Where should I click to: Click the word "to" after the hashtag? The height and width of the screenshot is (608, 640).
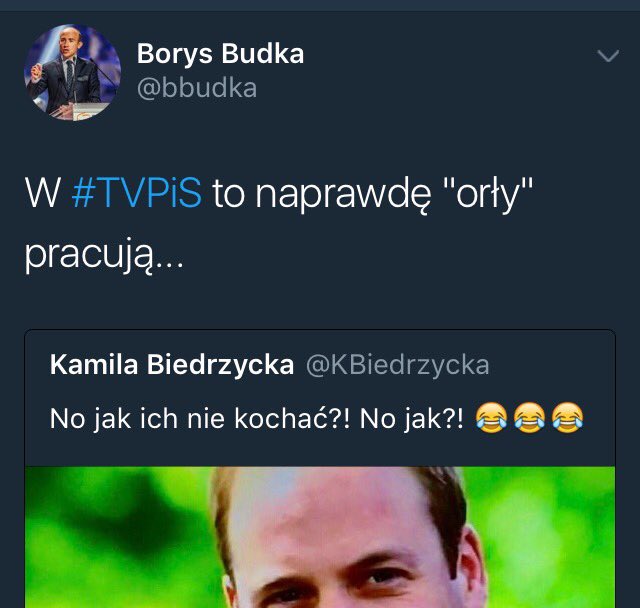coord(229,193)
